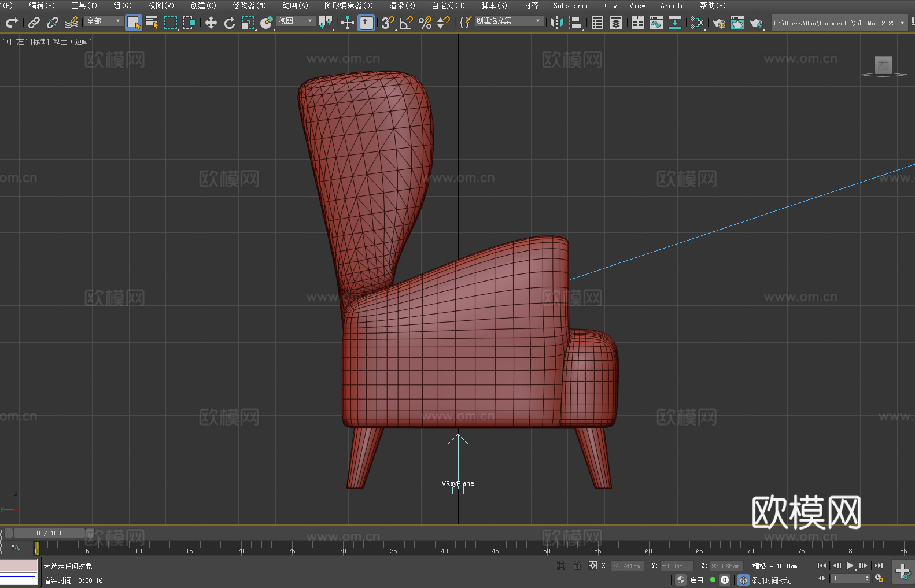Open the Curve Editor icon
The image size is (915, 588).
pos(656,23)
